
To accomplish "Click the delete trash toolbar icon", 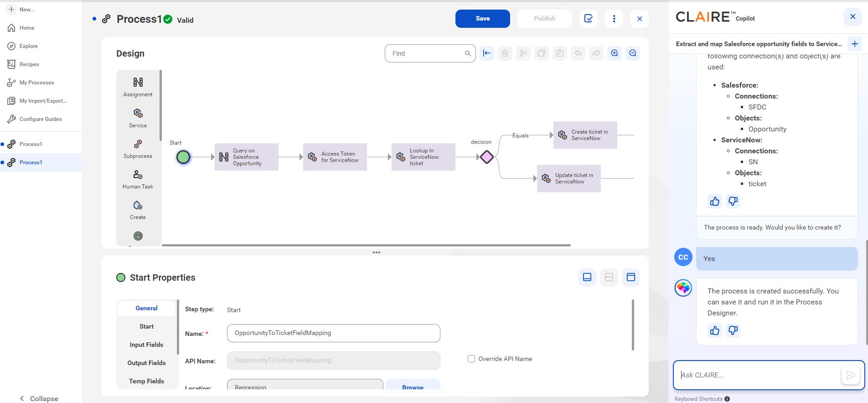I will click(505, 53).
